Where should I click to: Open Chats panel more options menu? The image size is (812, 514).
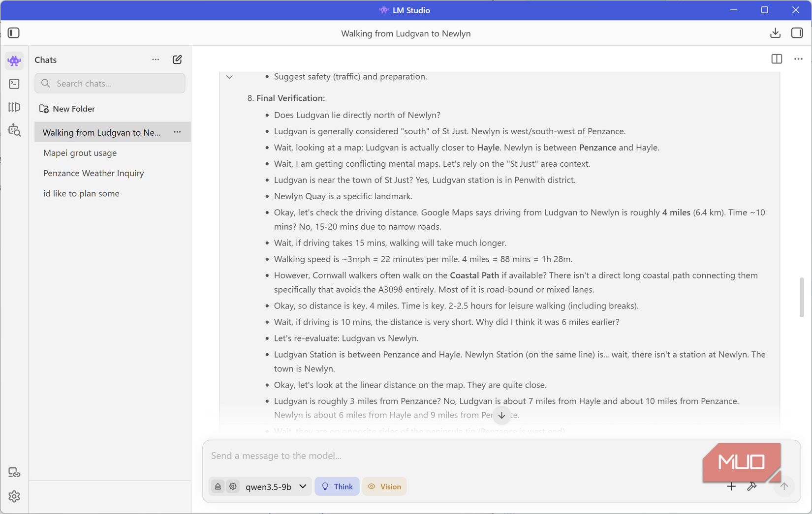point(156,60)
